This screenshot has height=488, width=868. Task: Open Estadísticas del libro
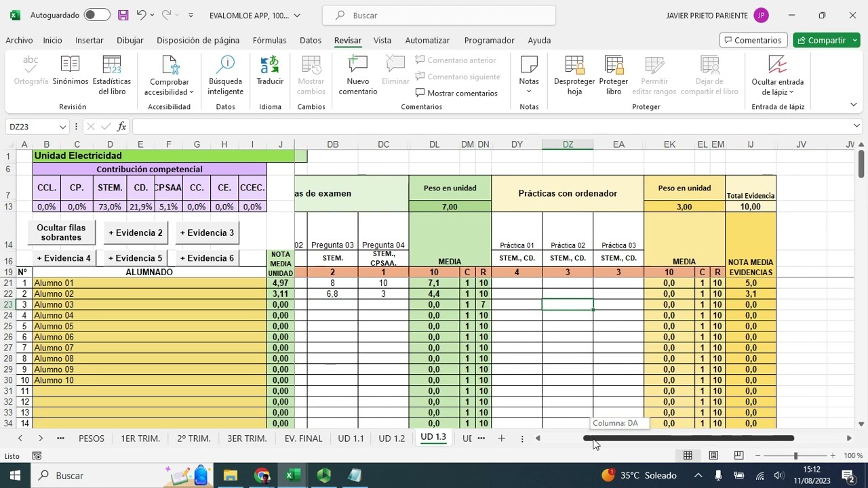[x=112, y=75]
